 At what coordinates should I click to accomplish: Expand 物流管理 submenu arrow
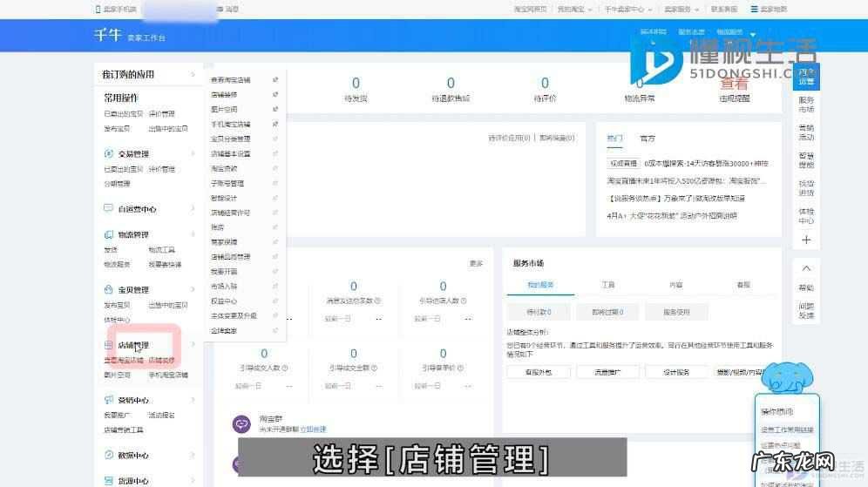(193, 234)
